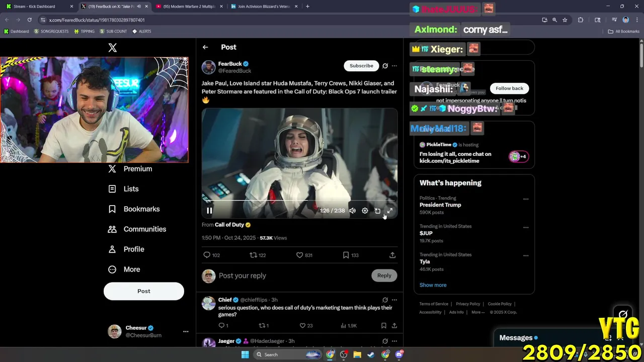This screenshot has width=644, height=362.
Task: Open options for Tyla trend
Action: (526, 255)
